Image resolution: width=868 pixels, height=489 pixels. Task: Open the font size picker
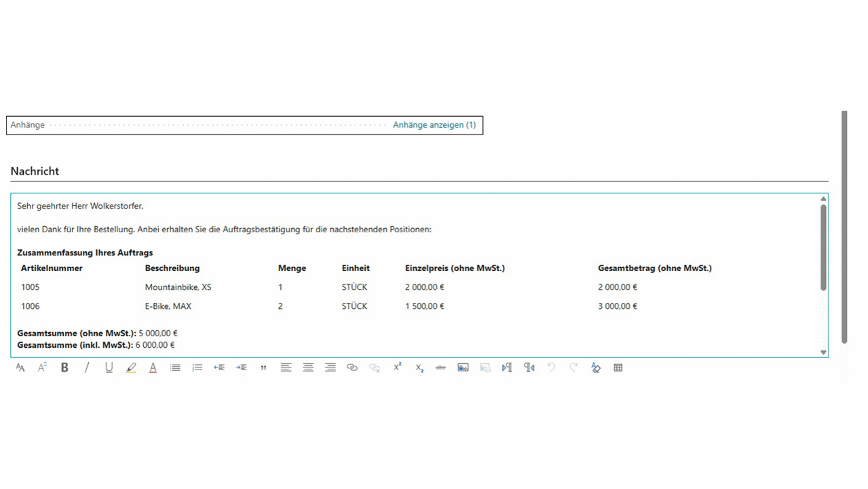[42, 367]
